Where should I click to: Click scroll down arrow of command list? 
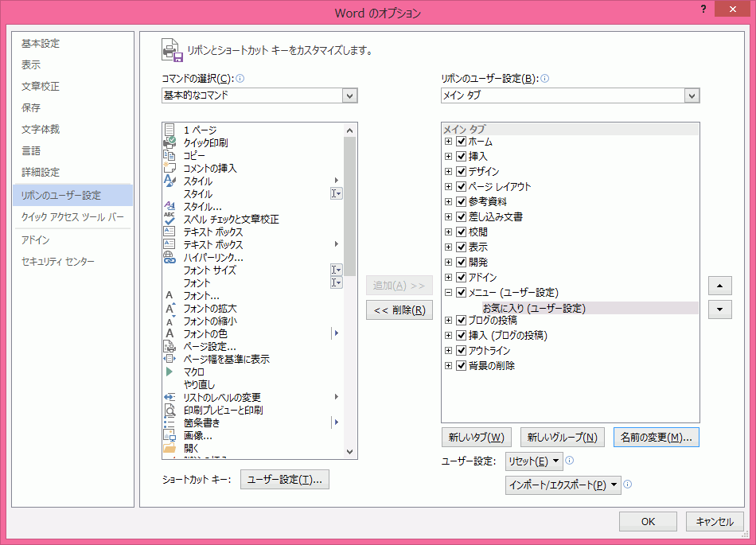350,452
